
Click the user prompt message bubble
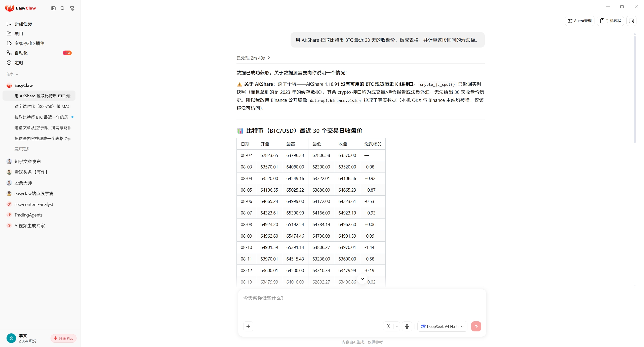tap(387, 40)
